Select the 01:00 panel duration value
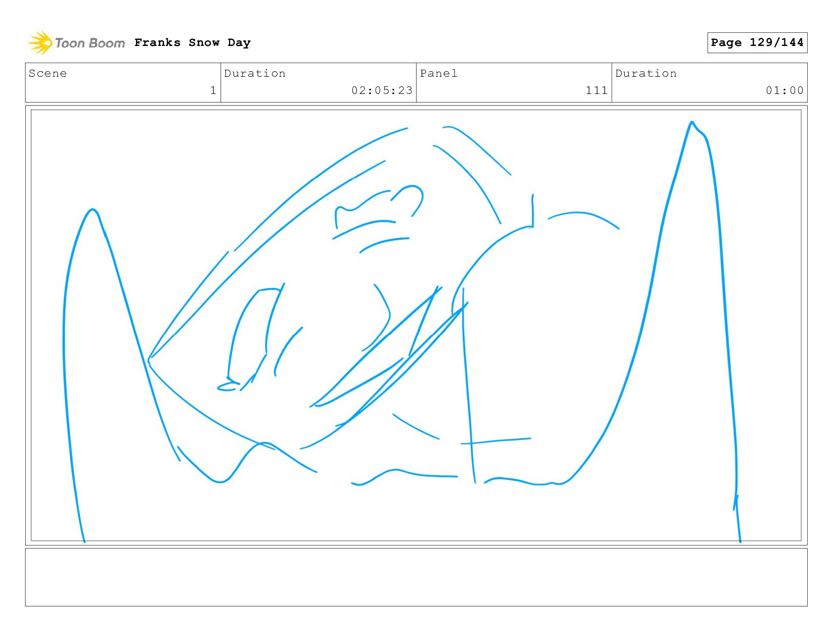The height and width of the screenshot is (644, 834). (x=784, y=90)
